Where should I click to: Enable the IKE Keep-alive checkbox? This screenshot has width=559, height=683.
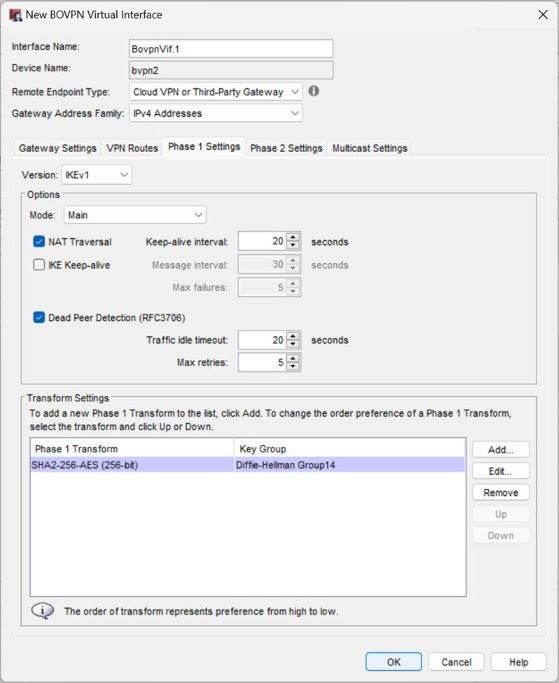[x=39, y=265]
